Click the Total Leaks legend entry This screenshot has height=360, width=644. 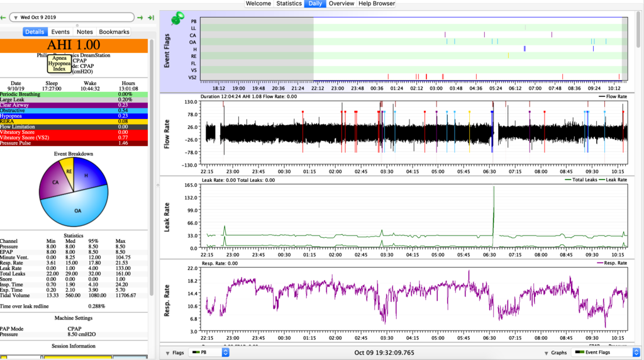[580, 179]
